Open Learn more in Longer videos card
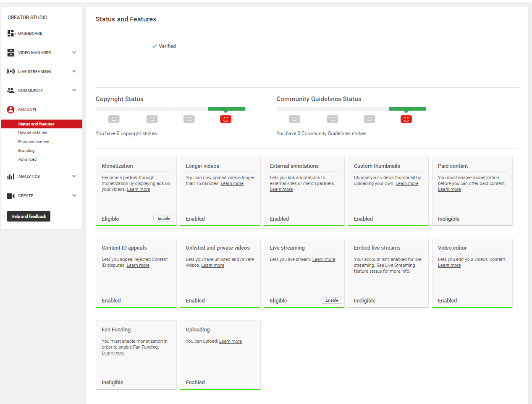This screenshot has height=404, width=532. (232, 184)
